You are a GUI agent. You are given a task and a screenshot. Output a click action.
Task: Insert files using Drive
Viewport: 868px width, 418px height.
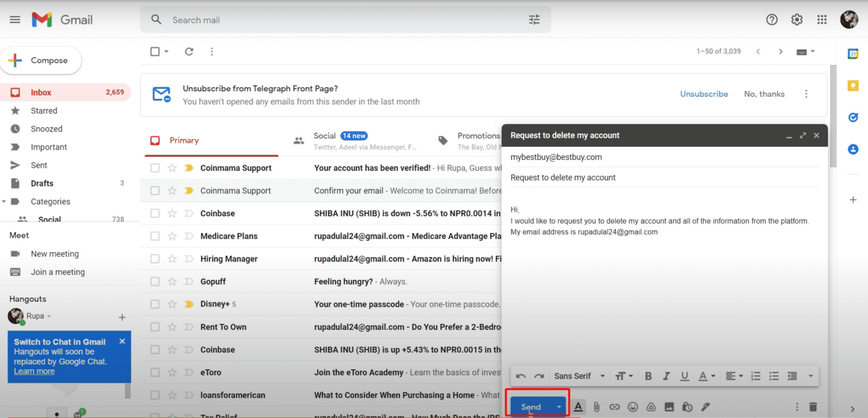coord(651,407)
